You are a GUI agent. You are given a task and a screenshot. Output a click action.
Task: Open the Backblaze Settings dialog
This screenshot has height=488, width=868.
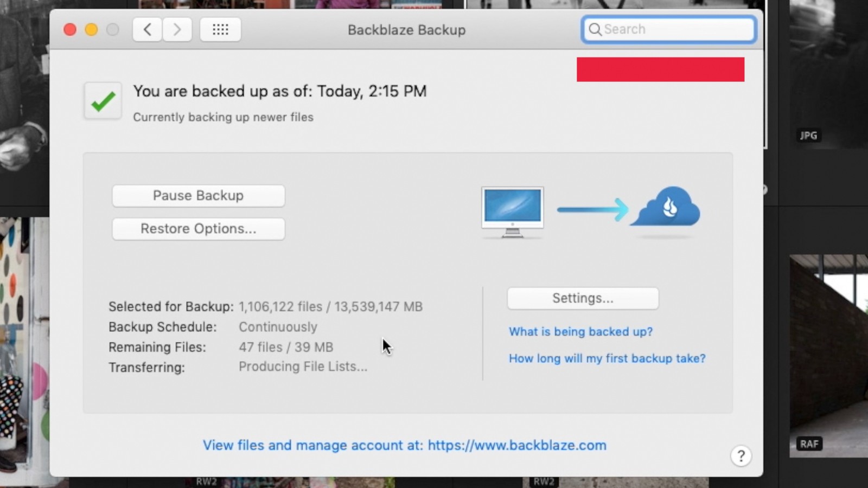point(583,298)
